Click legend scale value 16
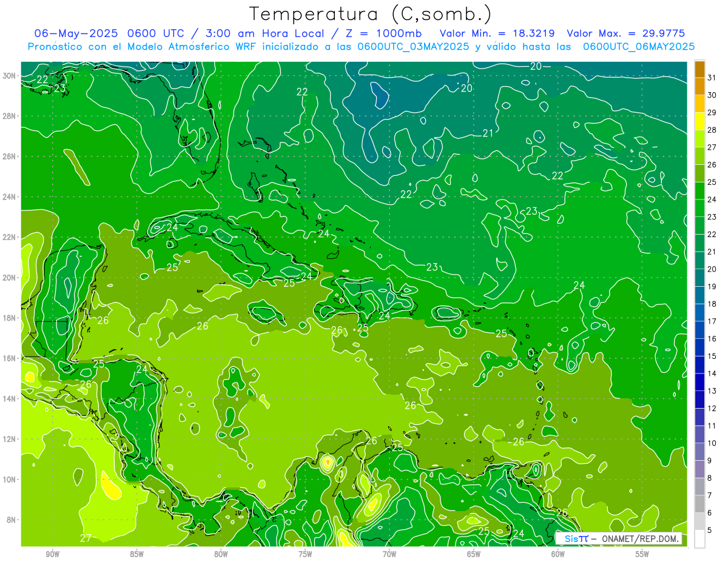This screenshot has width=728, height=562. coord(712,339)
